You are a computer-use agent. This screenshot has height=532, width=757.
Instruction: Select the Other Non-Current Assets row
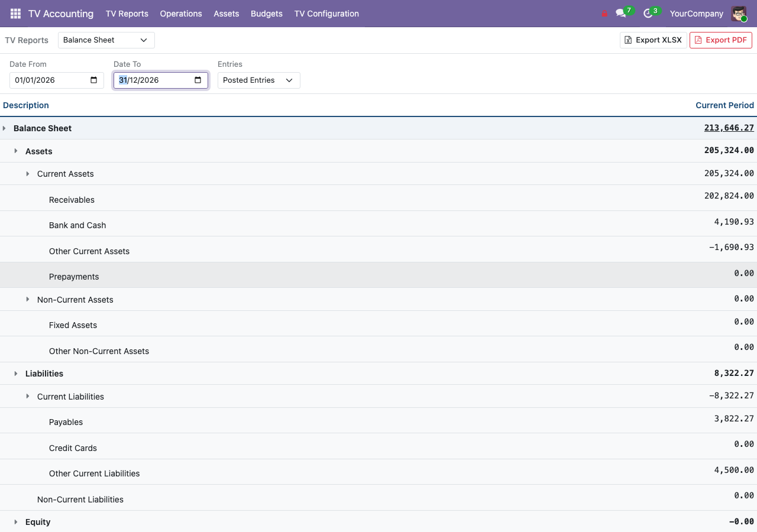(378, 349)
